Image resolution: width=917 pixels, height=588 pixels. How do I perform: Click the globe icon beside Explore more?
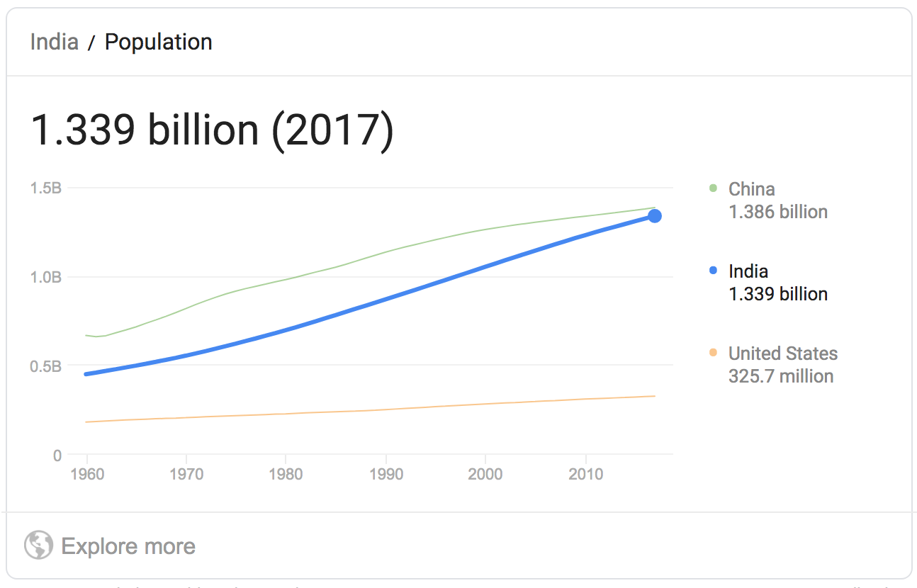pos(38,545)
